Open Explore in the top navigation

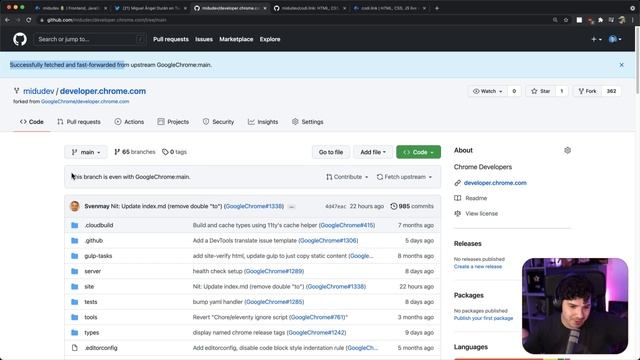[x=270, y=39]
